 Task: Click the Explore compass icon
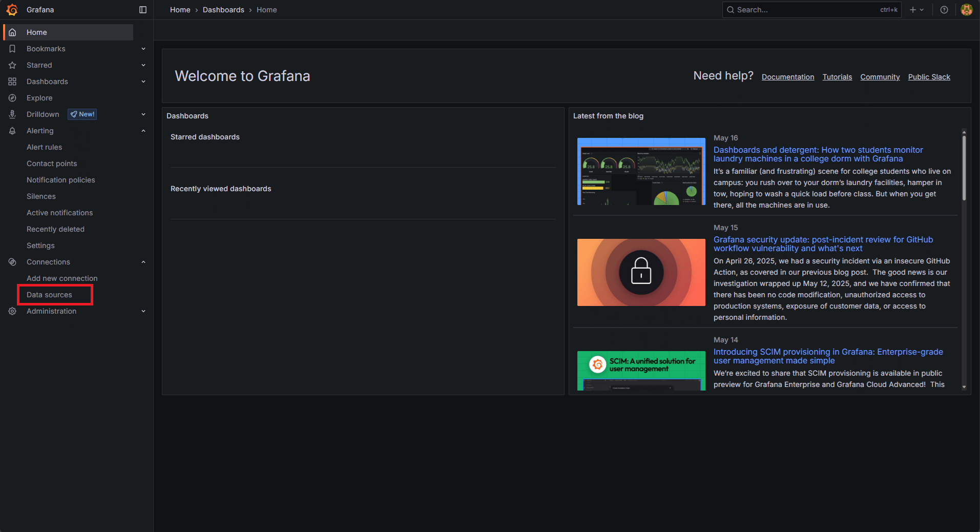(x=12, y=98)
